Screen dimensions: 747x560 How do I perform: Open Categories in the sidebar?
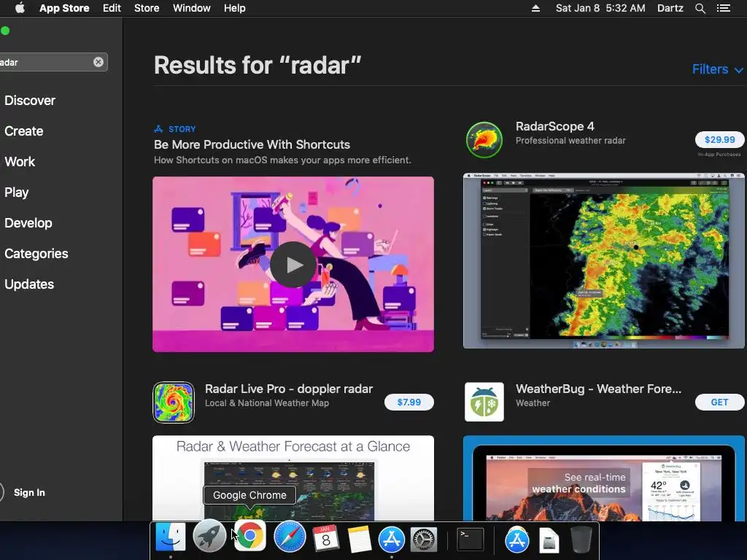pos(36,253)
